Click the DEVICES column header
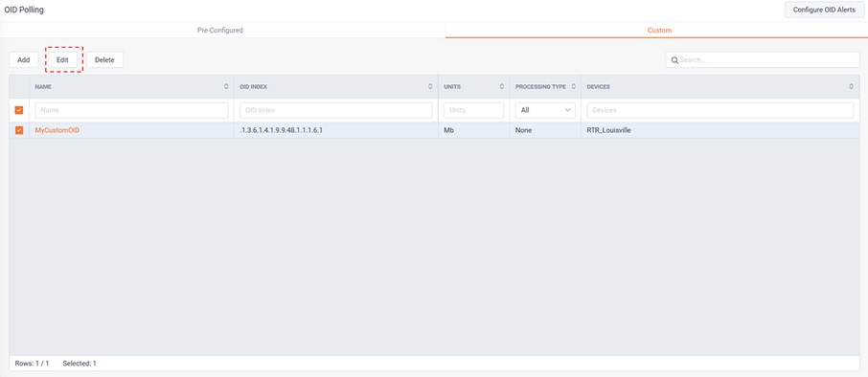Image resolution: width=868 pixels, height=377 pixels. tap(599, 87)
